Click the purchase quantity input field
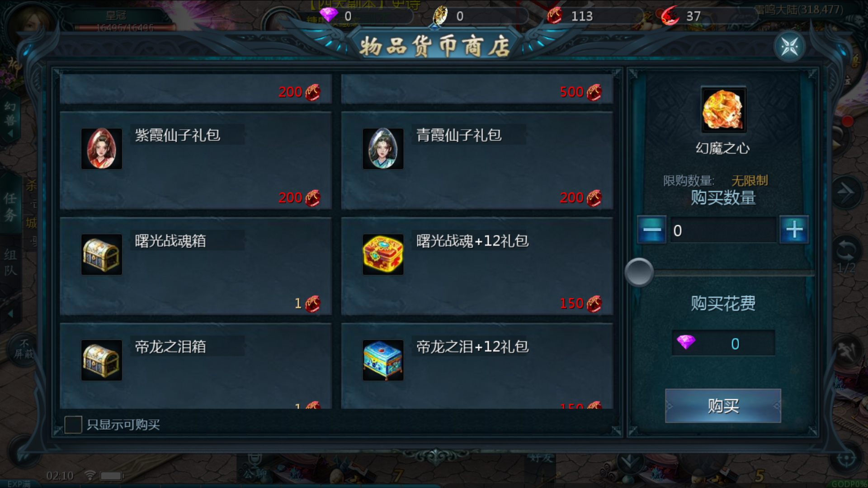Viewport: 868px width, 488px height. (723, 230)
